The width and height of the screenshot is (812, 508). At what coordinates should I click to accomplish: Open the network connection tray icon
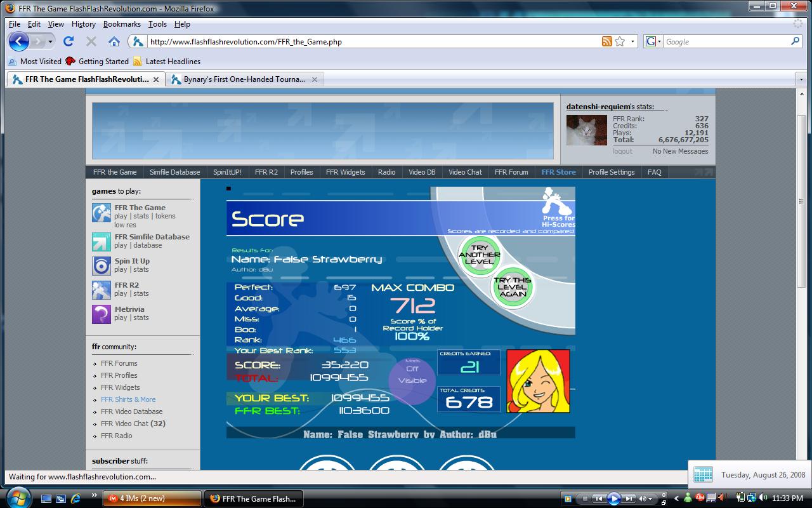(751, 498)
